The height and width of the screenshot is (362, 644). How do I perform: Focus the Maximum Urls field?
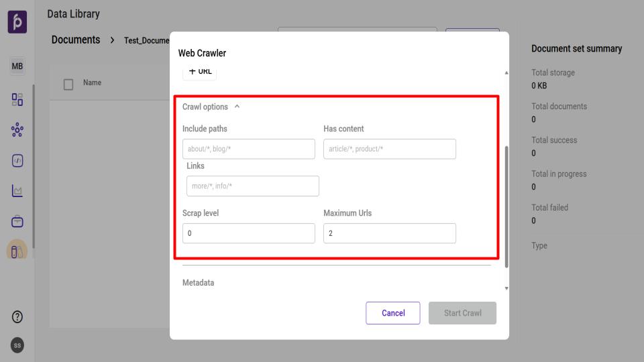pos(389,233)
